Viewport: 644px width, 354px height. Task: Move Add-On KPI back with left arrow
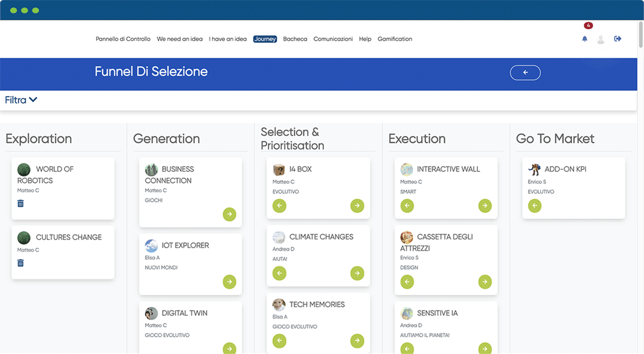(535, 205)
